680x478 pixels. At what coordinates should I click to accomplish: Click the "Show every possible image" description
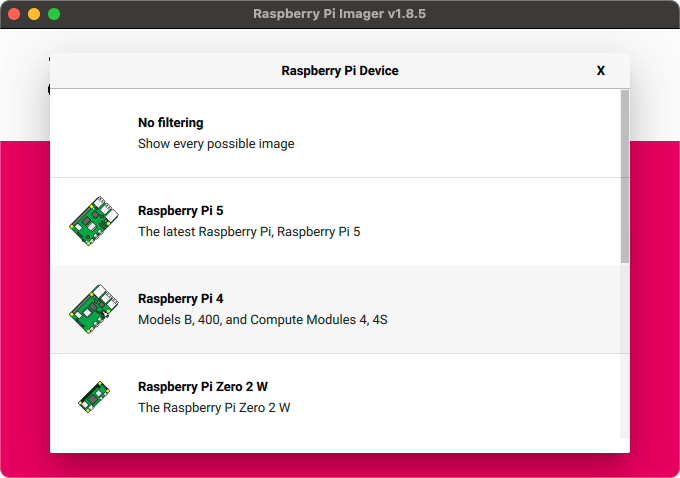coord(216,144)
